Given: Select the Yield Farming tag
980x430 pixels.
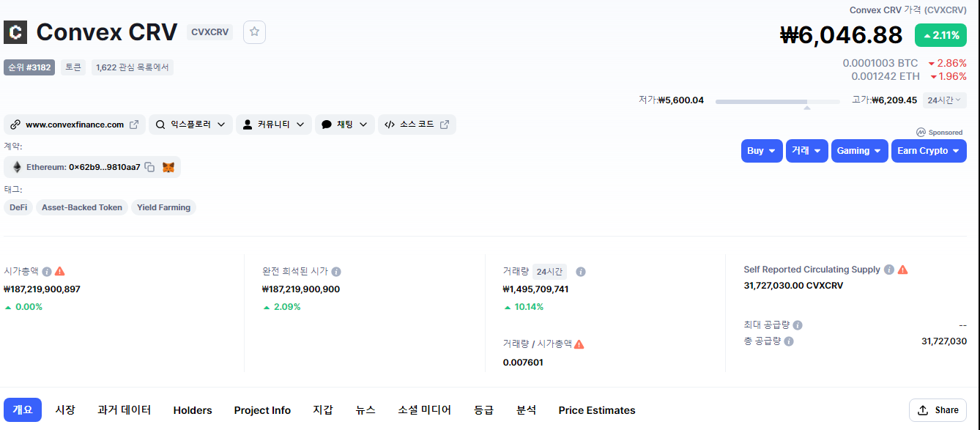Looking at the screenshot, I should pyautogui.click(x=163, y=207).
